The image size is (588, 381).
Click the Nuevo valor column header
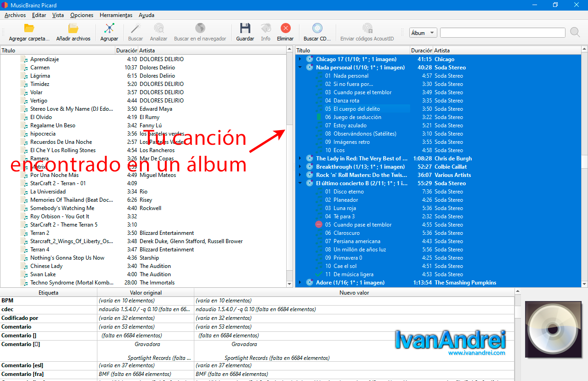tap(354, 292)
